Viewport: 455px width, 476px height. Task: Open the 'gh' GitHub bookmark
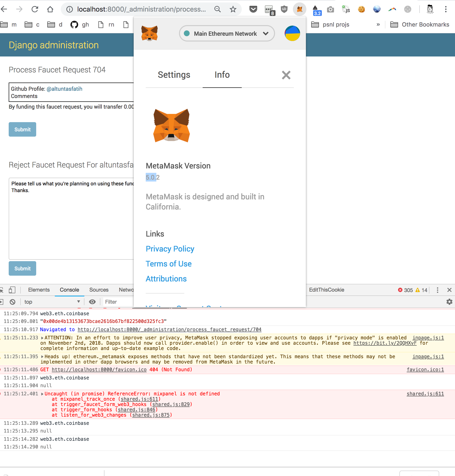[x=80, y=25]
